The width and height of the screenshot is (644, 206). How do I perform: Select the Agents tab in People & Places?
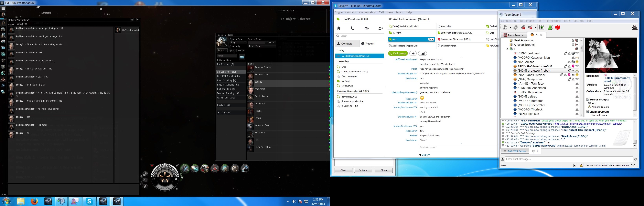[232, 50]
